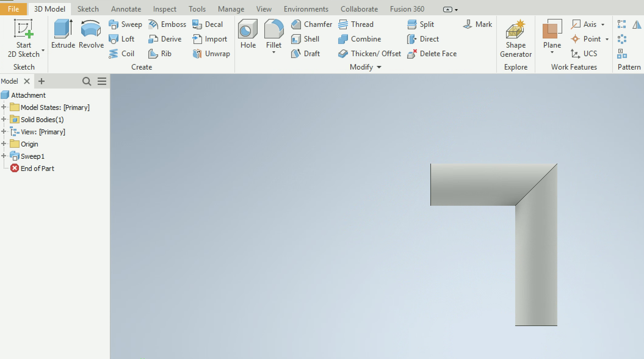Open the Thread tool
This screenshot has width=644, height=359.
click(356, 24)
